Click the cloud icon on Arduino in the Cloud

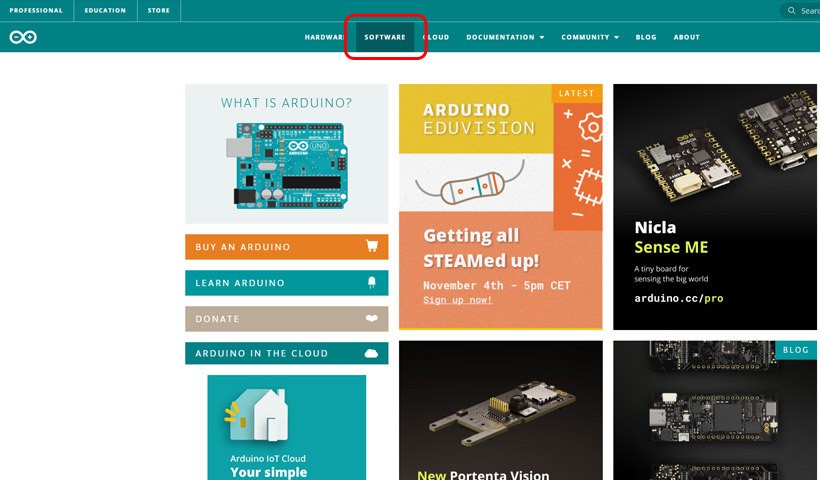click(371, 353)
